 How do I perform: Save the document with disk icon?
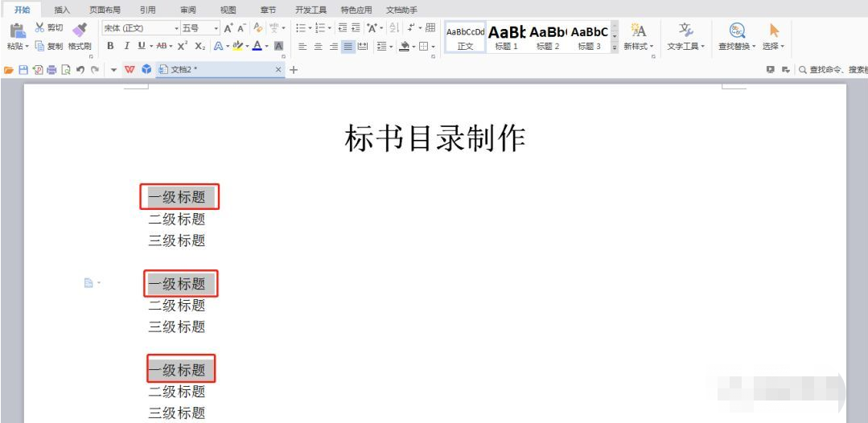(23, 70)
